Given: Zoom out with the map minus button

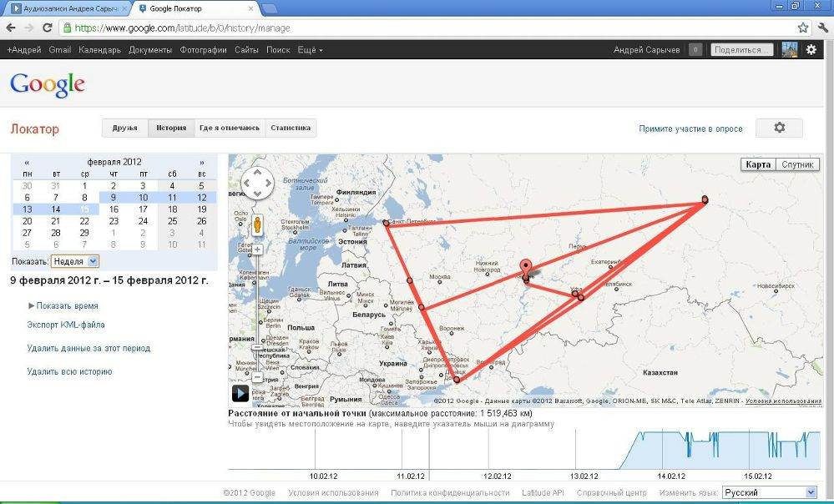Looking at the screenshot, I should [257, 377].
